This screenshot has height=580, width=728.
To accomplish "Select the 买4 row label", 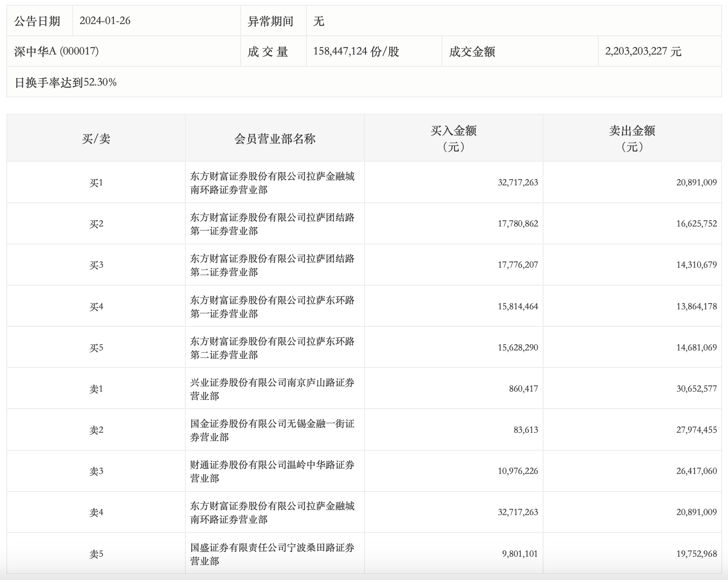I will tap(96, 306).
